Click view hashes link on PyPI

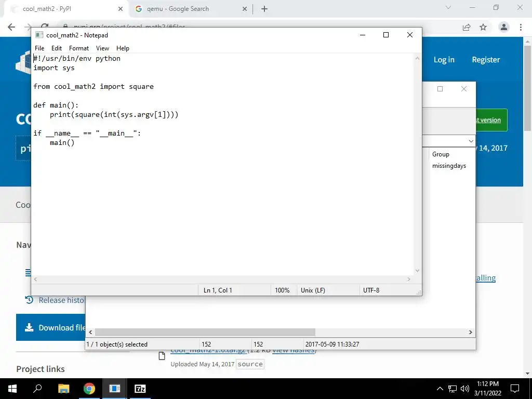(294, 351)
